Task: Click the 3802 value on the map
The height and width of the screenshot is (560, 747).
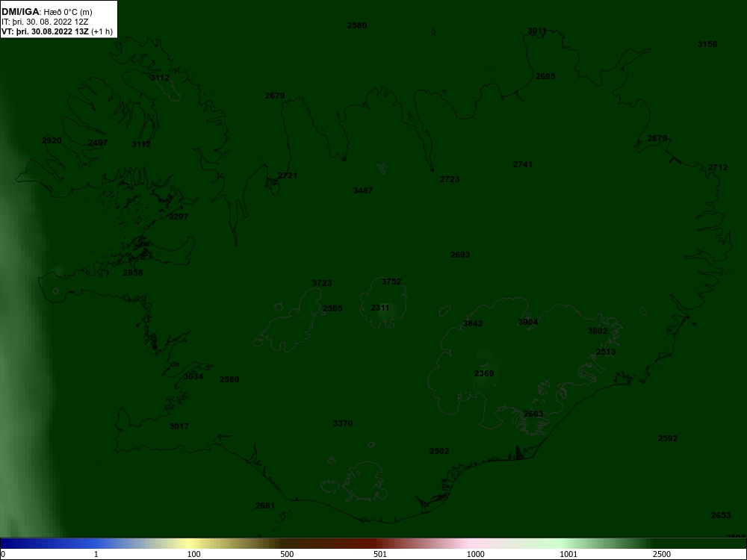Action: [598, 331]
